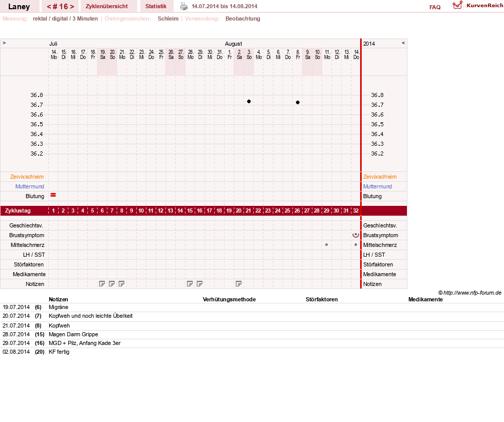Screen dimensions: 504x422
Task: Select temperature point on August 8
Action: pyautogui.click(x=297, y=103)
